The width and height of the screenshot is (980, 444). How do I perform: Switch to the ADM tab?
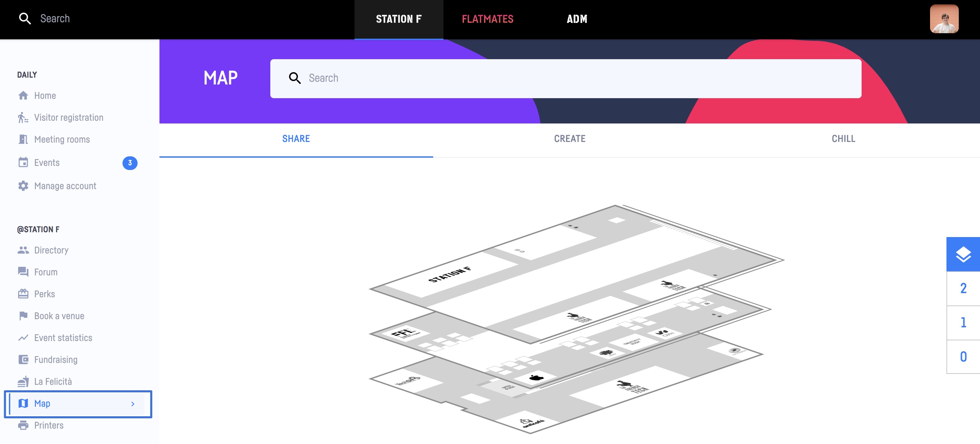click(577, 19)
